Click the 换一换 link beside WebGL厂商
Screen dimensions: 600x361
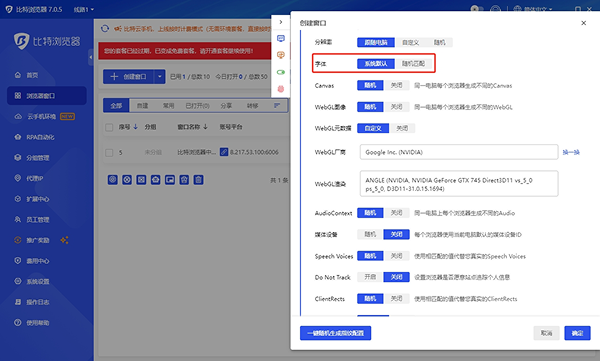click(571, 152)
